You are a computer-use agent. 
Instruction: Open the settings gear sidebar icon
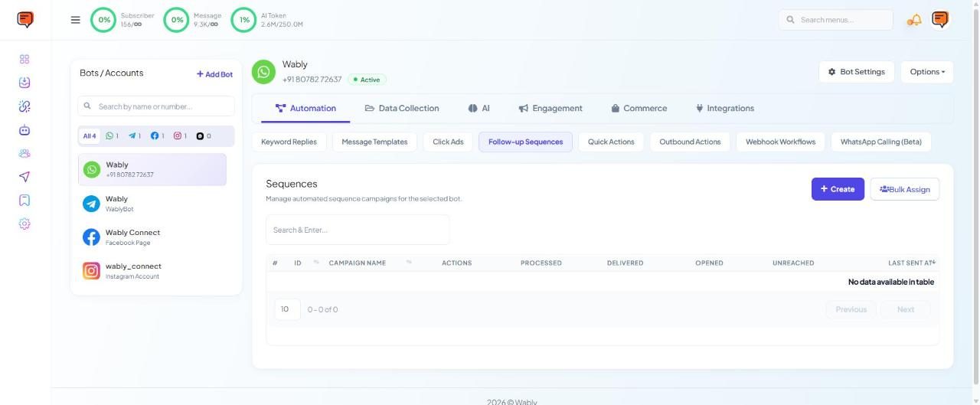[24, 224]
